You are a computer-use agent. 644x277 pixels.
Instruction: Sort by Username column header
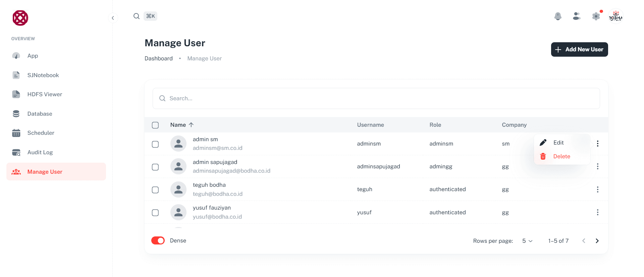tap(370, 125)
